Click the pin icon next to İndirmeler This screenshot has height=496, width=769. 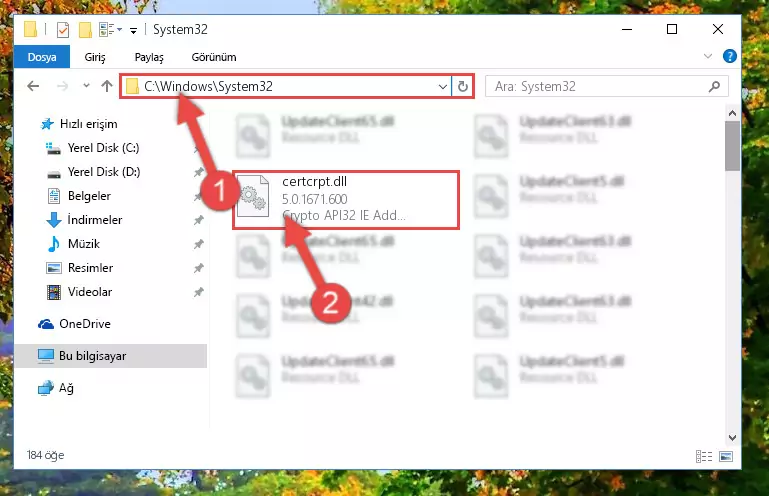click(198, 220)
